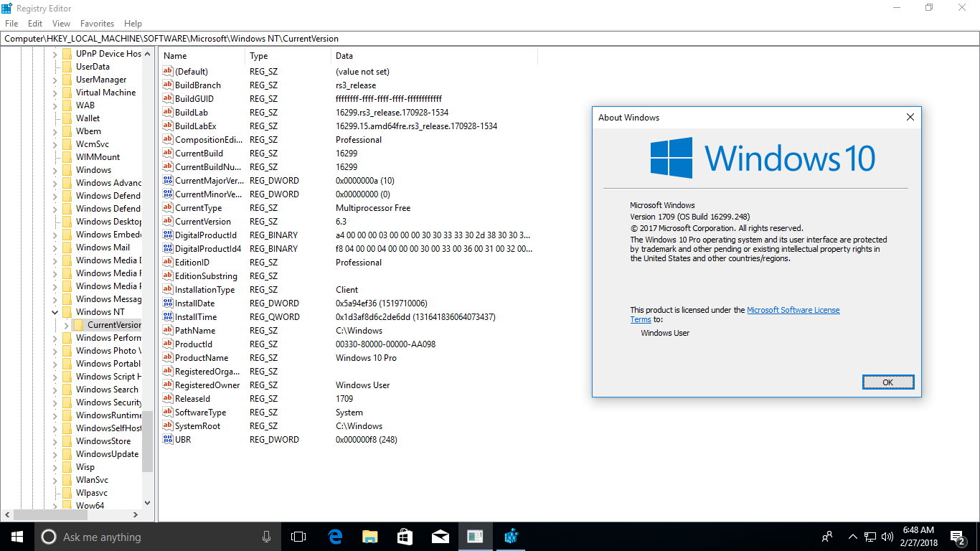Click the tree pane vertical scrollbar thumb
The height and width of the screenshot is (551, 980).
(148, 441)
